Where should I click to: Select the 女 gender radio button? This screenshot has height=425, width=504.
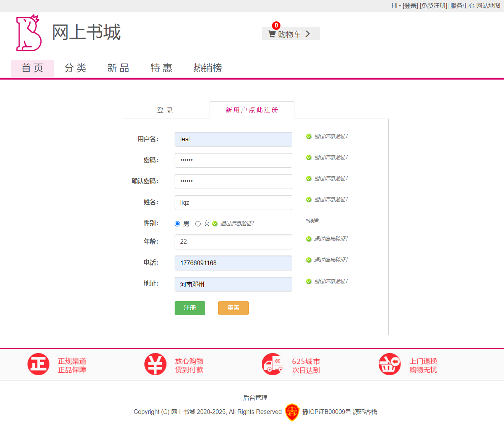[x=198, y=224]
